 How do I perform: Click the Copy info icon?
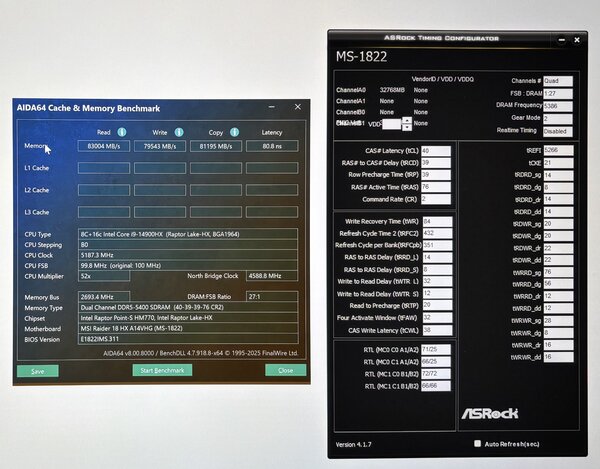(x=235, y=132)
